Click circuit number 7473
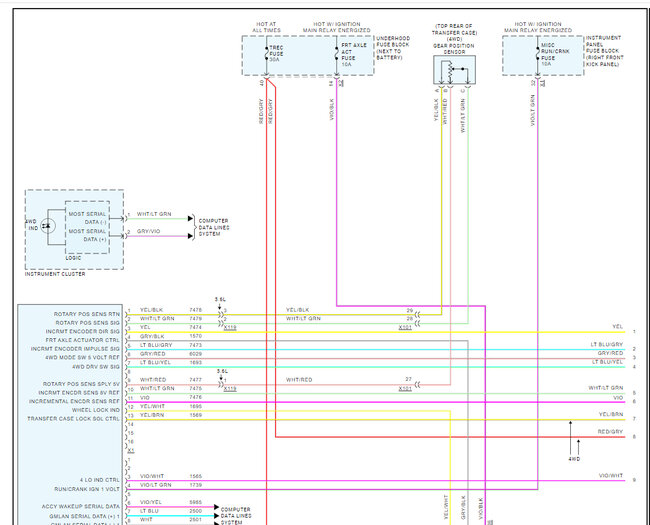Viewport: 650px width, 525px height. 196,345
